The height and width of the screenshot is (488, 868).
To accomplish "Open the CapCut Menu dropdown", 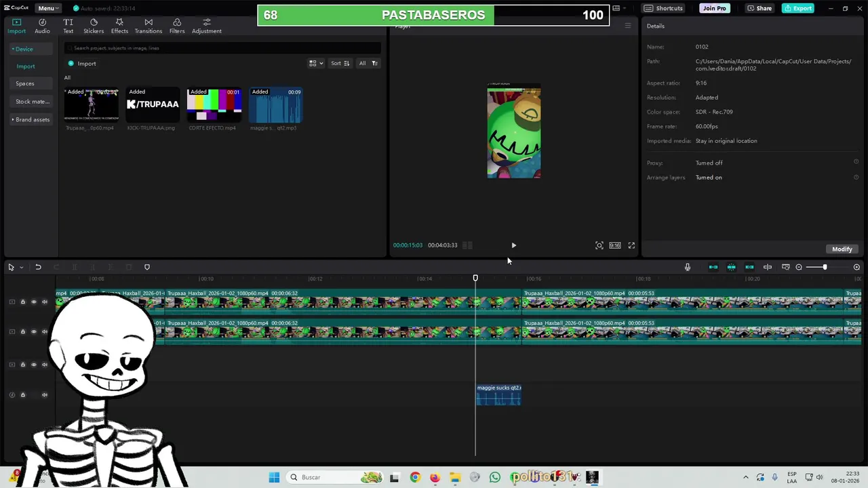I will tap(48, 8).
